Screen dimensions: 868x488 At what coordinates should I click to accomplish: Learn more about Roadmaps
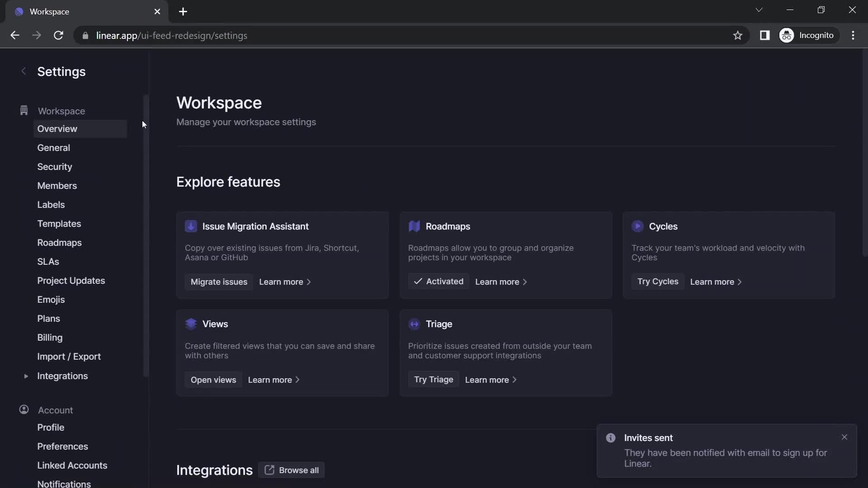pos(501,282)
